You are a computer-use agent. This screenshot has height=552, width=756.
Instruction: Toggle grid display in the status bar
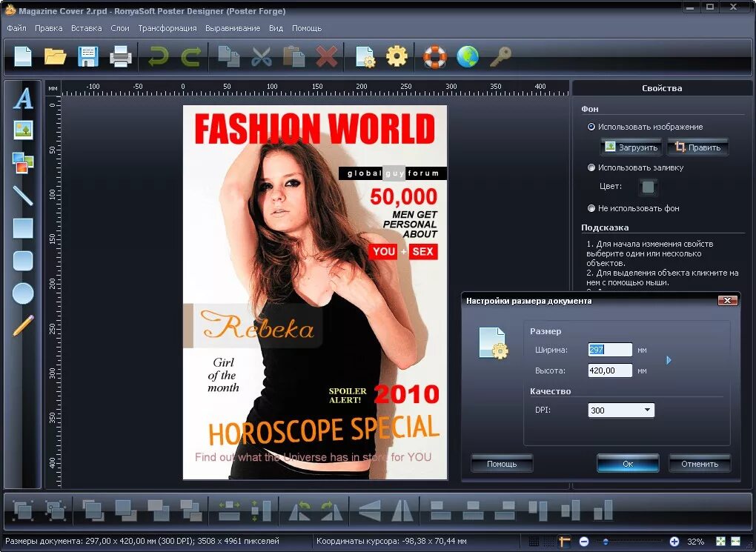(x=534, y=542)
